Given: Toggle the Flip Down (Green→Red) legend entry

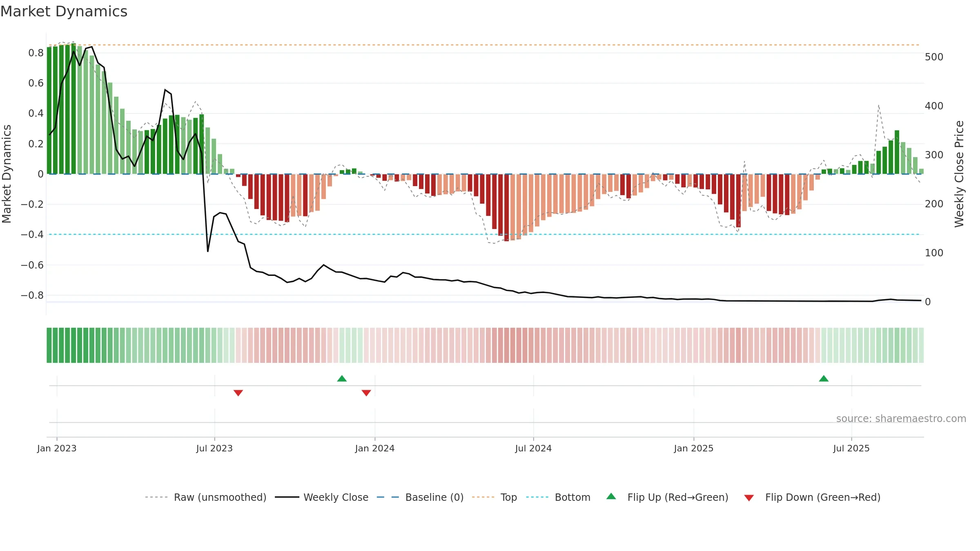Looking at the screenshot, I should [x=812, y=497].
